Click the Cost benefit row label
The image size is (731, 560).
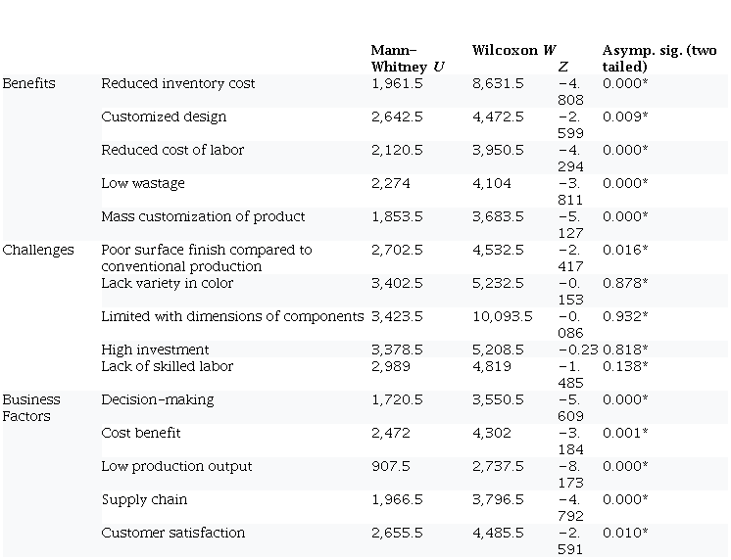coord(141,434)
